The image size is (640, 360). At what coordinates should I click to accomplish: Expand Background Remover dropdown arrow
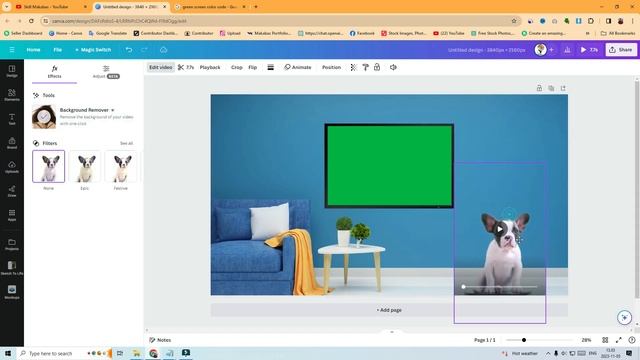pos(113,110)
